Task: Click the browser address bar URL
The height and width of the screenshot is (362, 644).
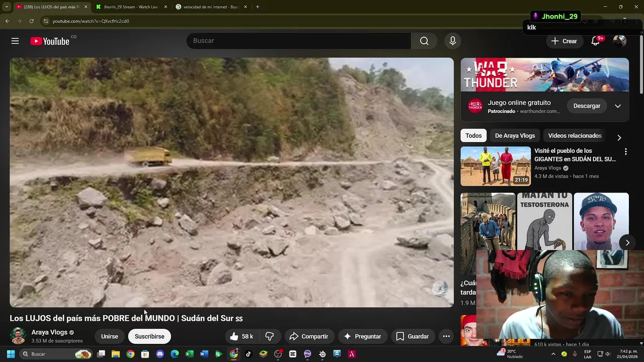Action: (x=91, y=21)
